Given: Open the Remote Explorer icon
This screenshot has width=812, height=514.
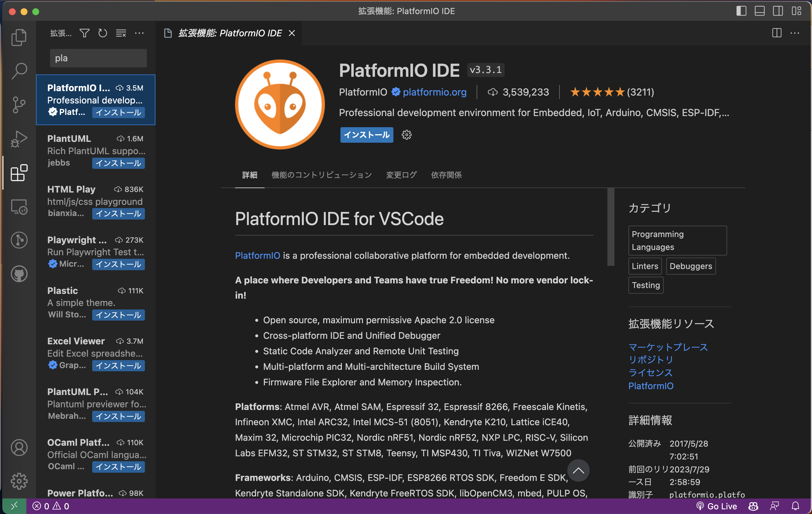Looking at the screenshot, I should pos(19,207).
